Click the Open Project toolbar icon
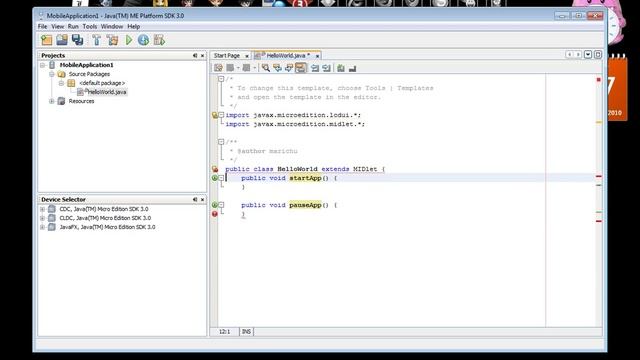 62,40
